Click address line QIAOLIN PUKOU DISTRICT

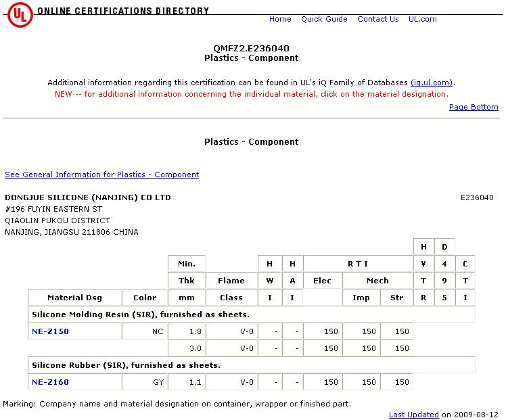[57, 220]
